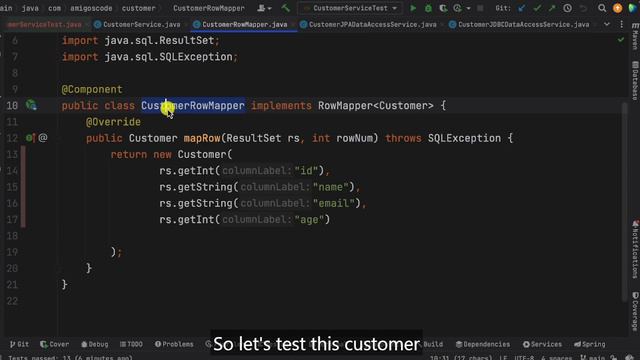Git push arrow icon
The image size is (640, 360).
(x=552, y=8)
